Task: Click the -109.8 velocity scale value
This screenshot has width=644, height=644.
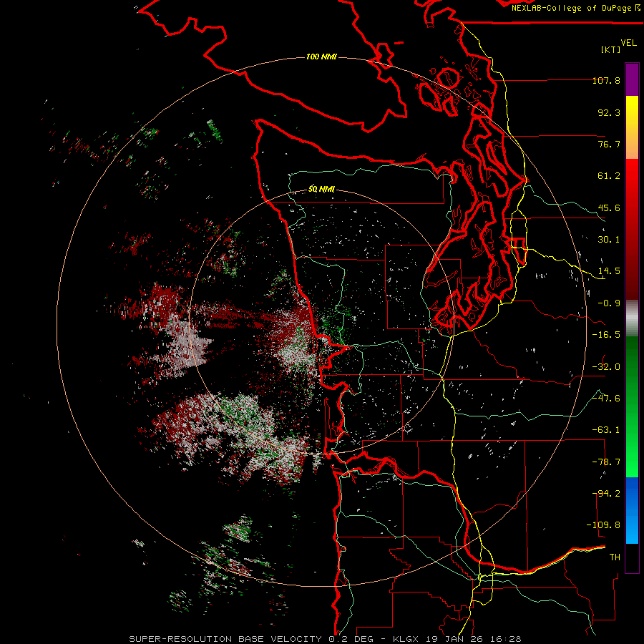Action: 604,525
